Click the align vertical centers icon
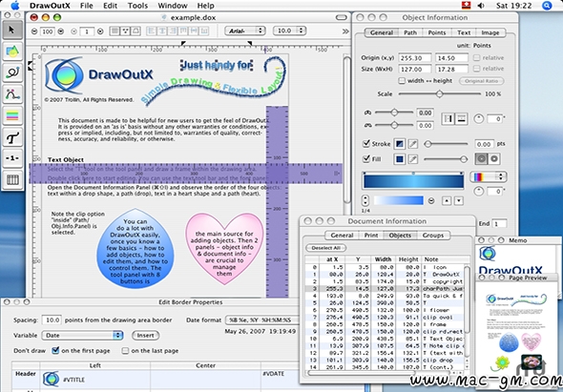The image size is (563, 392). [x=194, y=31]
